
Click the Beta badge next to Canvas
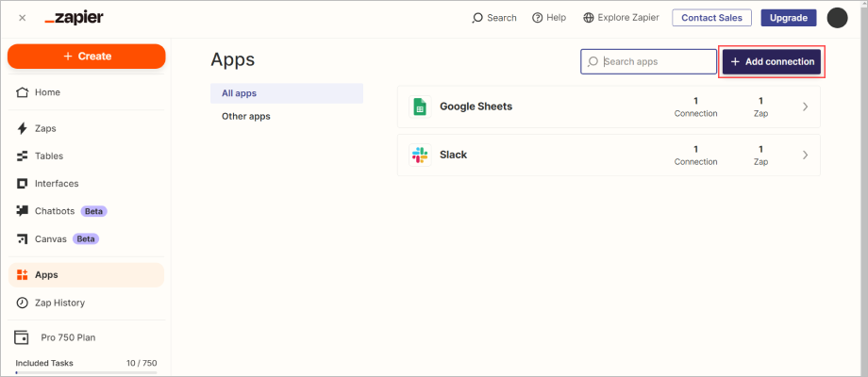[86, 238]
